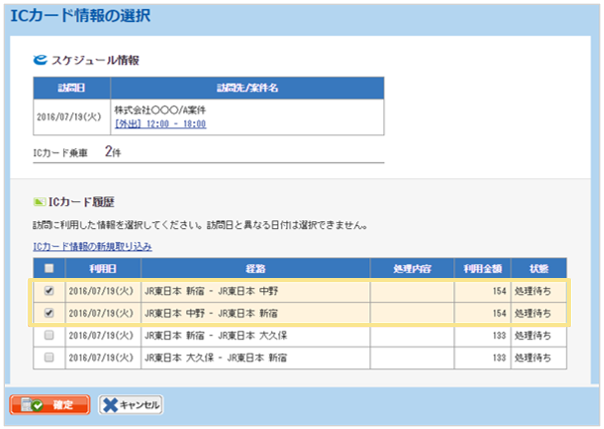The image size is (604, 429).
Task: Click the 利用金額 column header
Action: pos(482,267)
